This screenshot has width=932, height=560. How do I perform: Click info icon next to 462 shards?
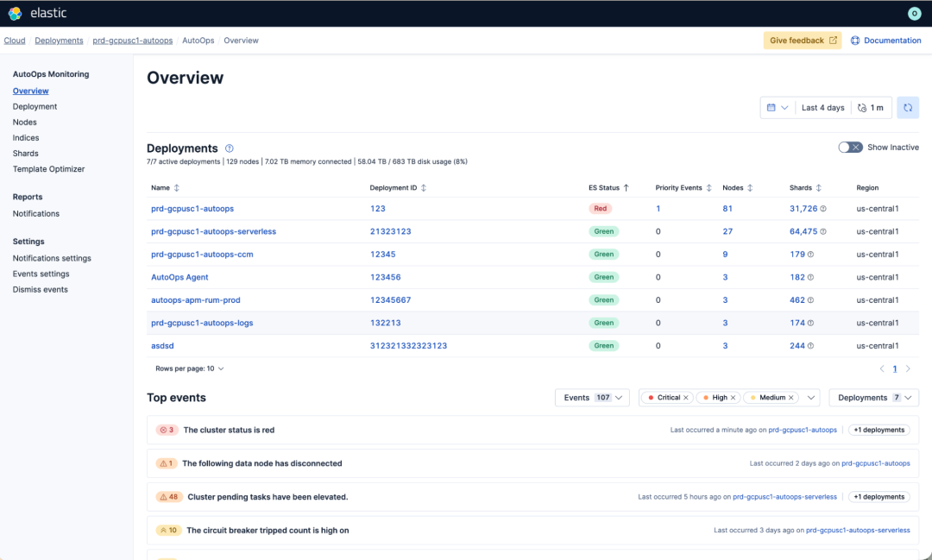[810, 300]
